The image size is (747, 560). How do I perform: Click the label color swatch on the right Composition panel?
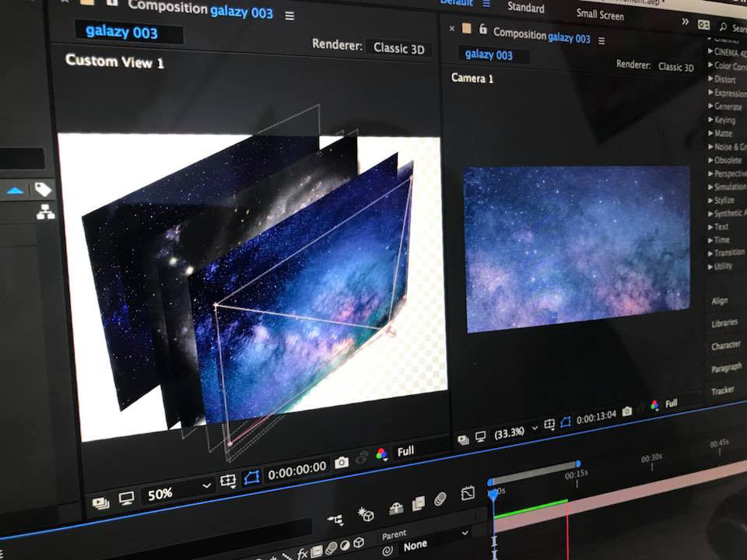[x=467, y=29]
